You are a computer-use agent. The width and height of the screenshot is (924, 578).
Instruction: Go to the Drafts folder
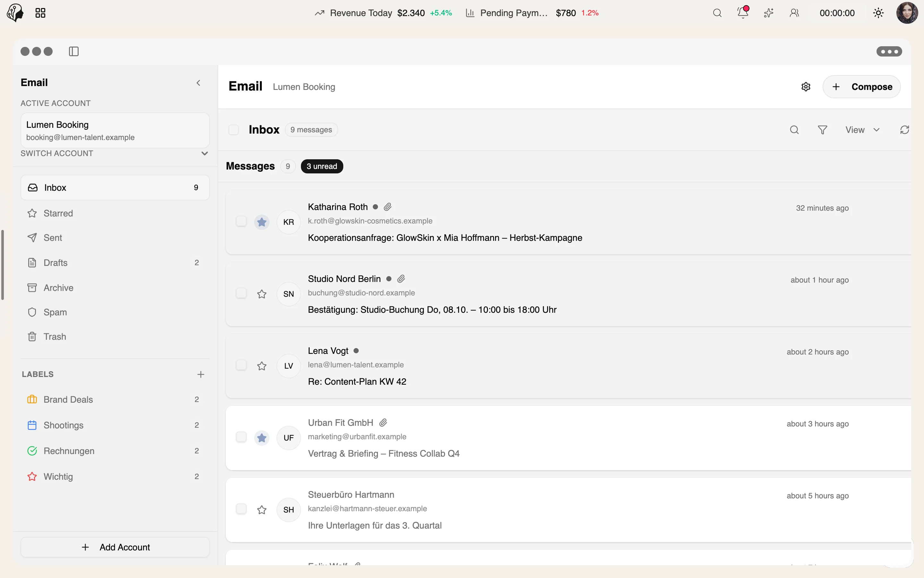[115, 263]
